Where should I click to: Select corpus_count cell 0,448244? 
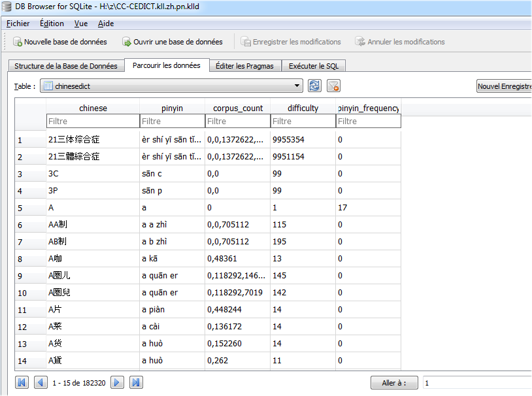pos(238,309)
